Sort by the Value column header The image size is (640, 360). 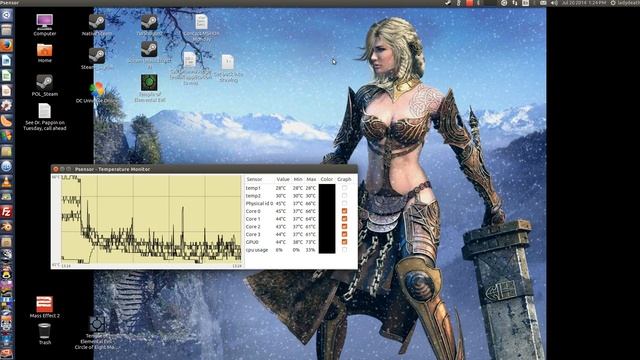tap(282, 179)
